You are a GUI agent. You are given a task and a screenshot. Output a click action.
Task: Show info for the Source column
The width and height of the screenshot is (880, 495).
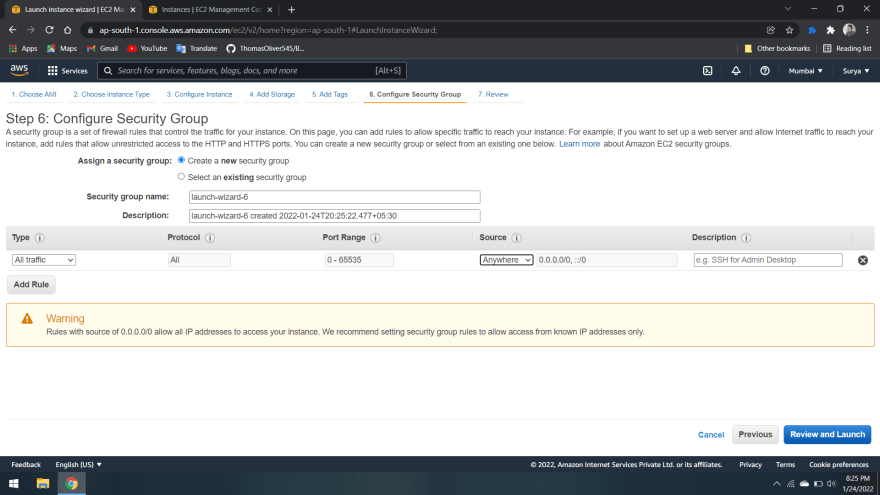(x=516, y=238)
